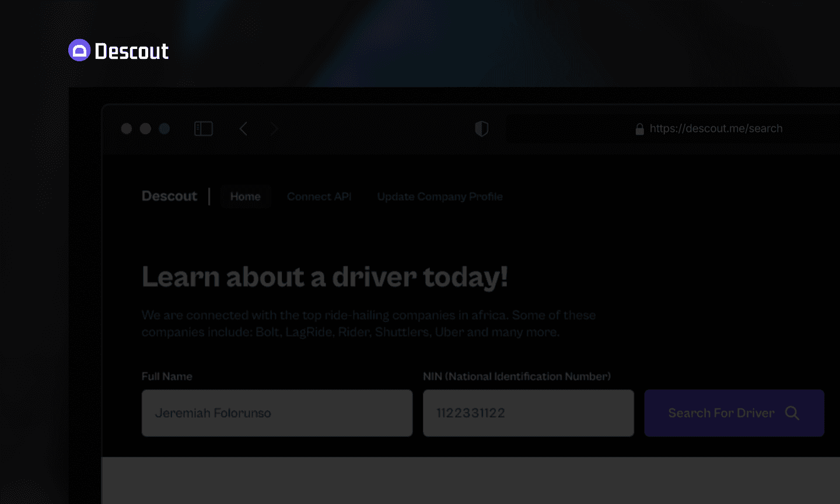Click the magnifier icon in Search button

(x=792, y=413)
